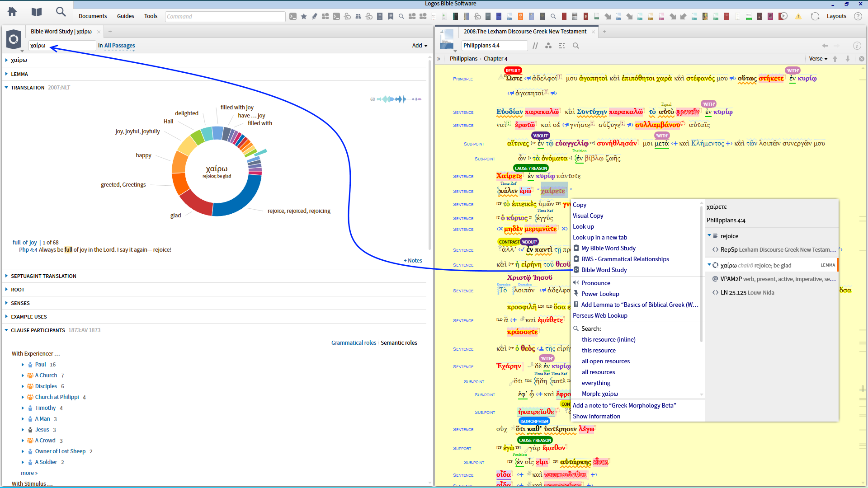Screen dimensions: 868x488
Task: Go to next verse down arrow
Action: (848, 59)
